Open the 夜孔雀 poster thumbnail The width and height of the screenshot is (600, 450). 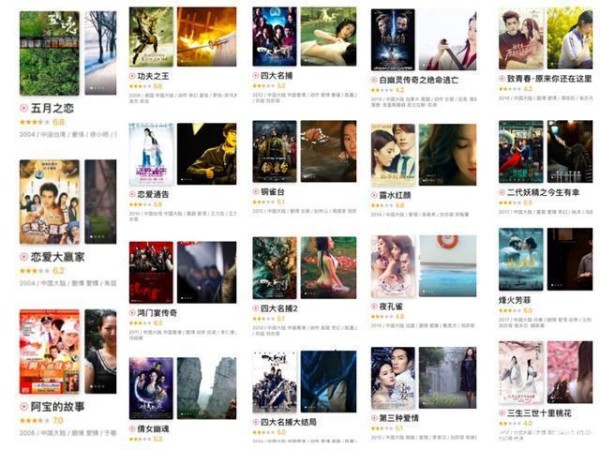[x=393, y=266]
